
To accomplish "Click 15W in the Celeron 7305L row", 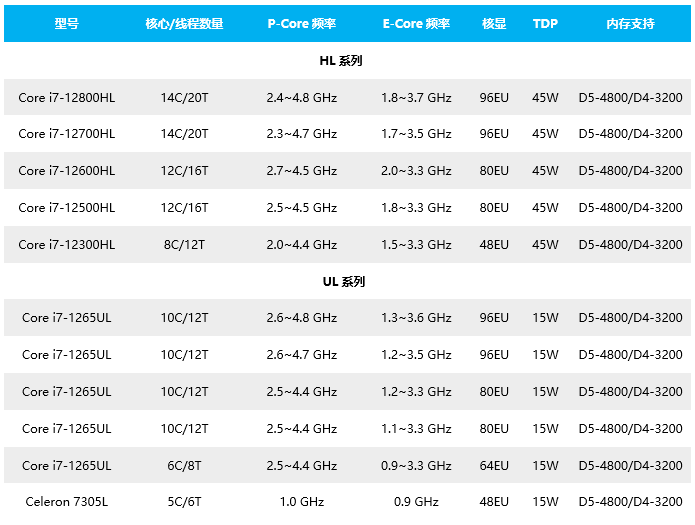I will [545, 501].
